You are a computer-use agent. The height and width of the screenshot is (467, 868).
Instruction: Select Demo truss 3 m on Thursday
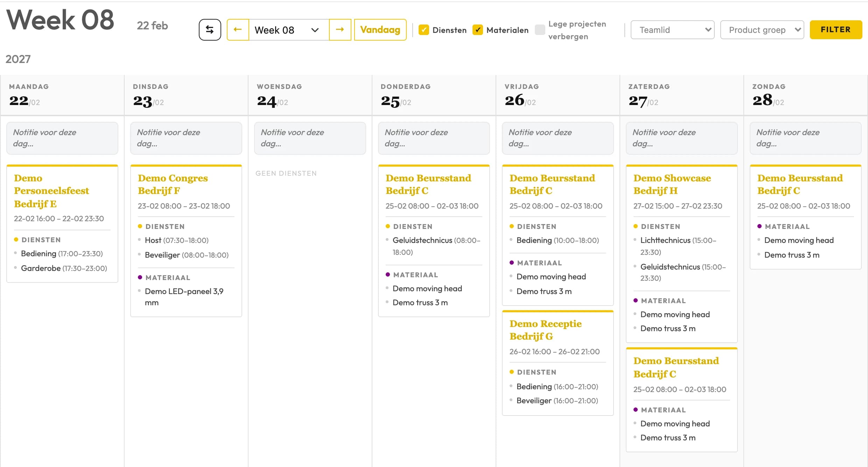pos(420,302)
